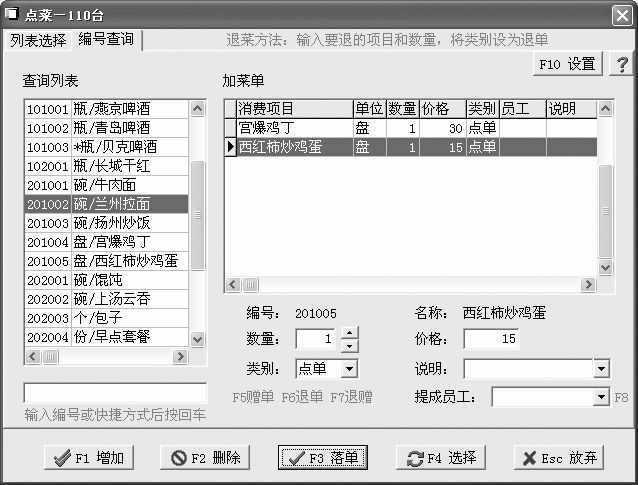Switch to the 列表选择 tab
This screenshot has height=485, width=638.
click(x=38, y=40)
